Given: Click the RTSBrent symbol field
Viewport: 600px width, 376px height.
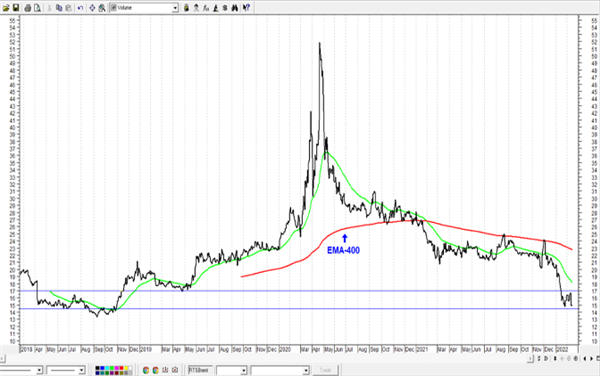Looking at the screenshot, I should [x=201, y=370].
